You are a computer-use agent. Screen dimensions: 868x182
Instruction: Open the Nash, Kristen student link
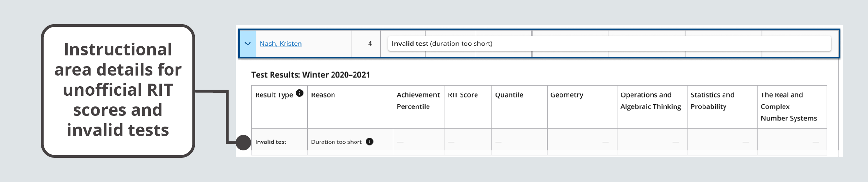(280, 44)
